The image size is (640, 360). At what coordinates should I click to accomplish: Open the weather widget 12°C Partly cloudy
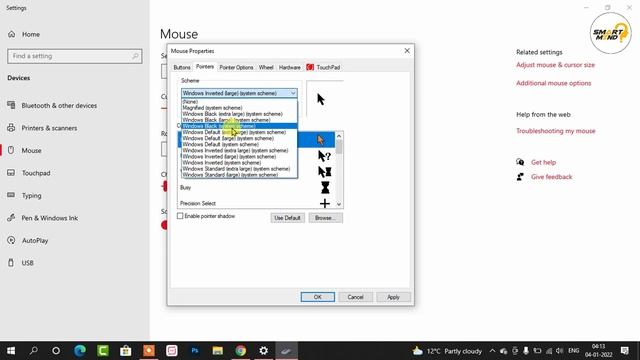447,351
